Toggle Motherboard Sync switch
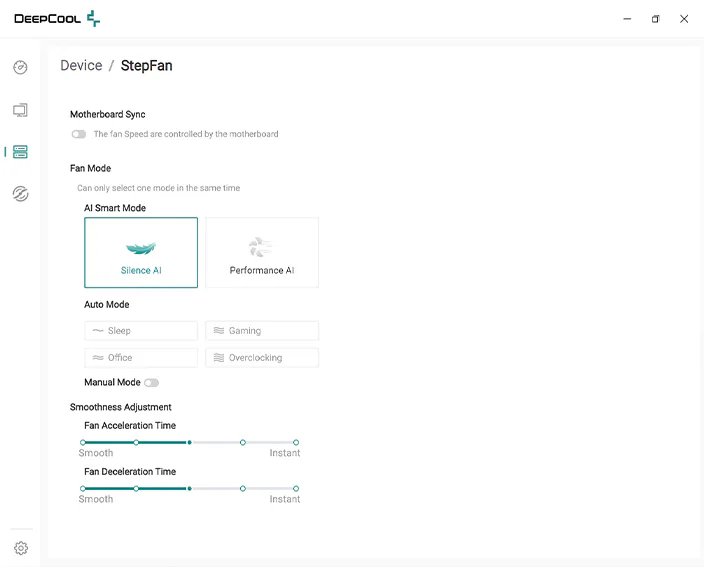The height and width of the screenshot is (567, 704). point(79,134)
